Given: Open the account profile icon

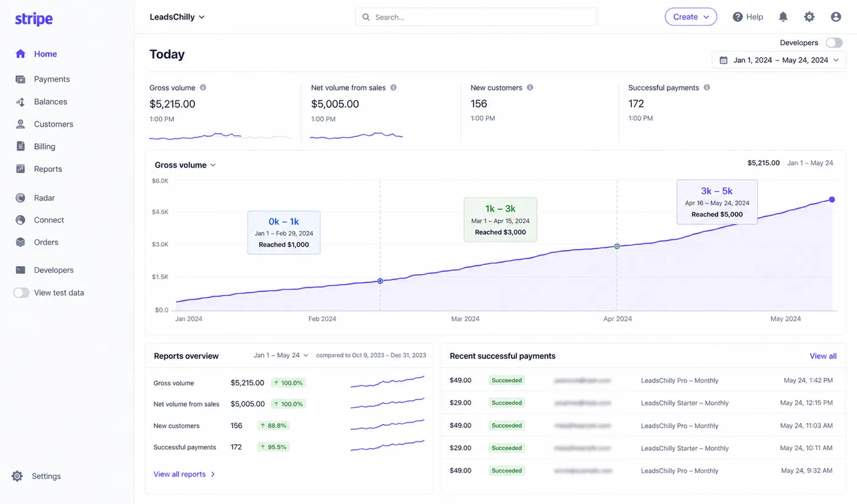Looking at the screenshot, I should coord(836,17).
